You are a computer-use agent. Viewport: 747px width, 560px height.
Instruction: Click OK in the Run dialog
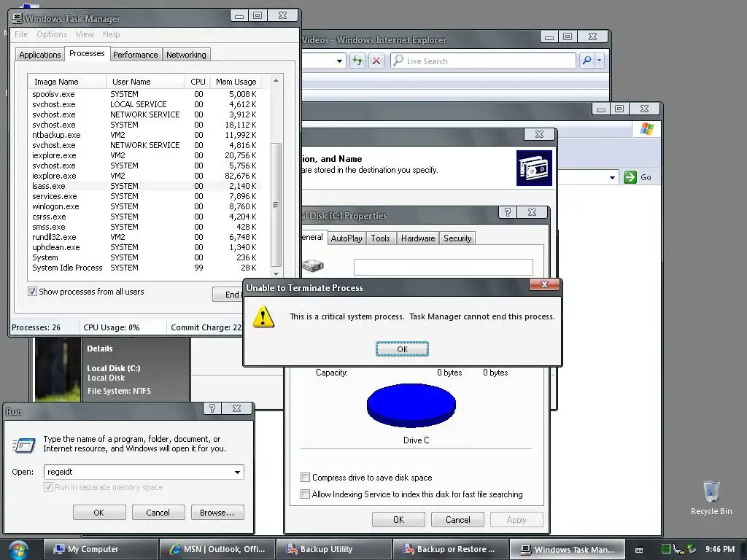tap(99, 513)
